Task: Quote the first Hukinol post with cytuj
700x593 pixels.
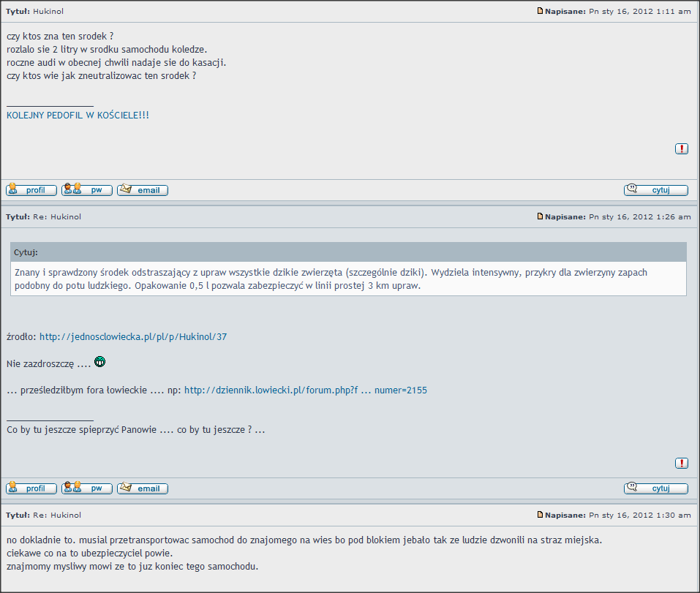Action: (656, 189)
